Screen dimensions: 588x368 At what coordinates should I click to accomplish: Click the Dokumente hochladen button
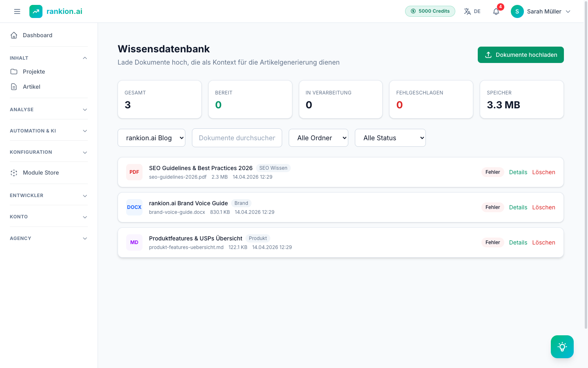(521, 55)
